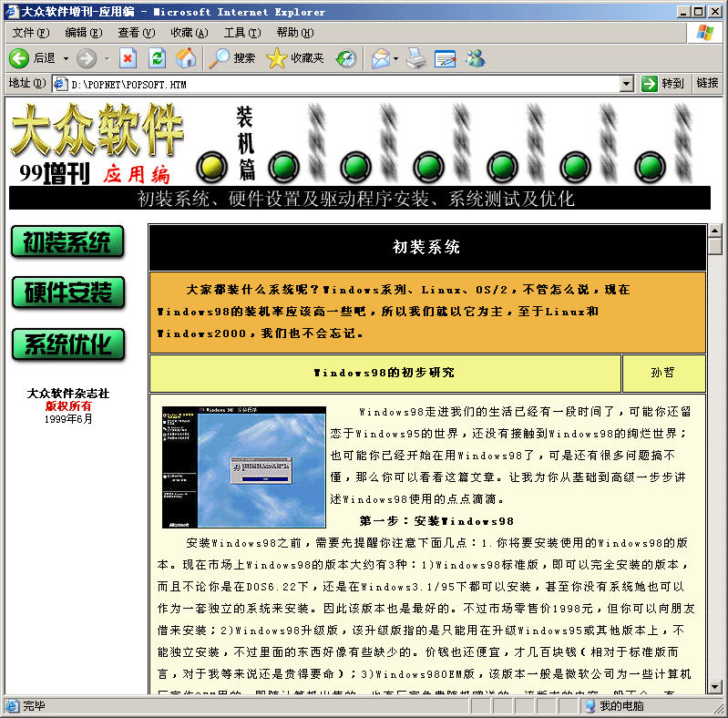Click the IE page icon in address bar
The height and width of the screenshot is (718, 728).
click(x=60, y=84)
